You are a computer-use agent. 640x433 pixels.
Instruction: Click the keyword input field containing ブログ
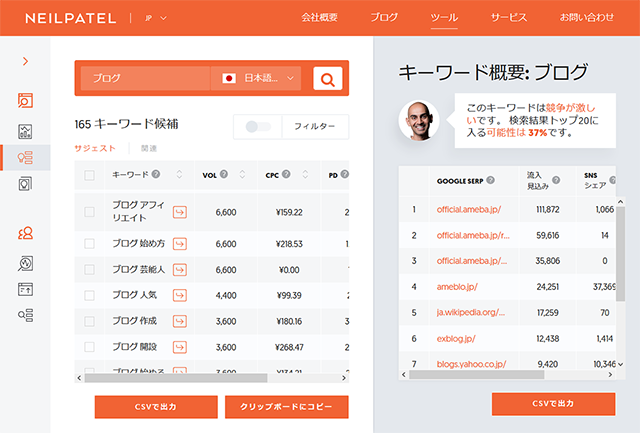[x=145, y=78]
